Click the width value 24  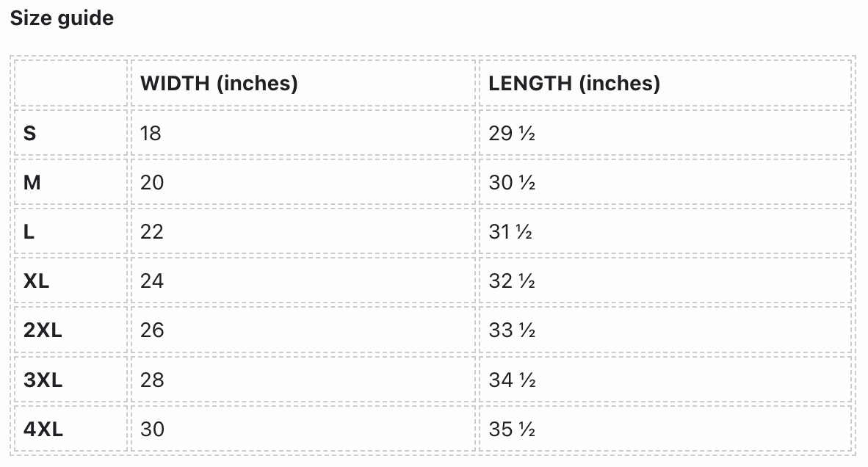pyautogui.click(x=152, y=280)
